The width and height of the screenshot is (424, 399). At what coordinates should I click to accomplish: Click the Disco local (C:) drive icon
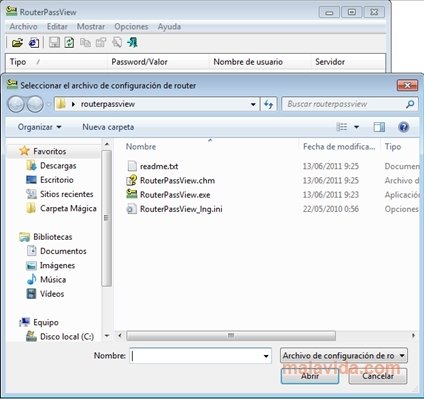31,336
